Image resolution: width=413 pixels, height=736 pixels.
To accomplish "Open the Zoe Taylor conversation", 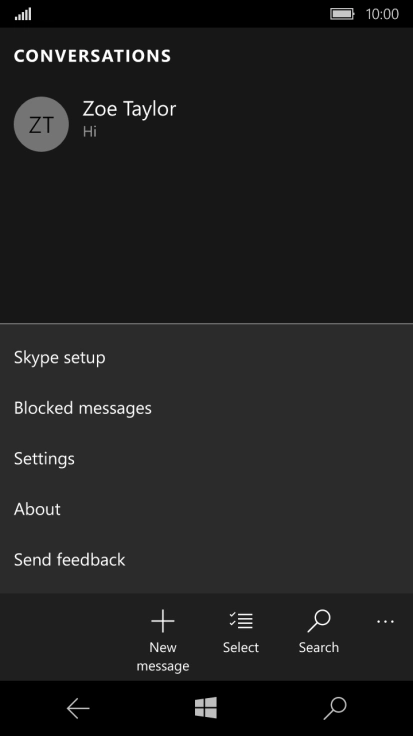I will (x=206, y=124).
